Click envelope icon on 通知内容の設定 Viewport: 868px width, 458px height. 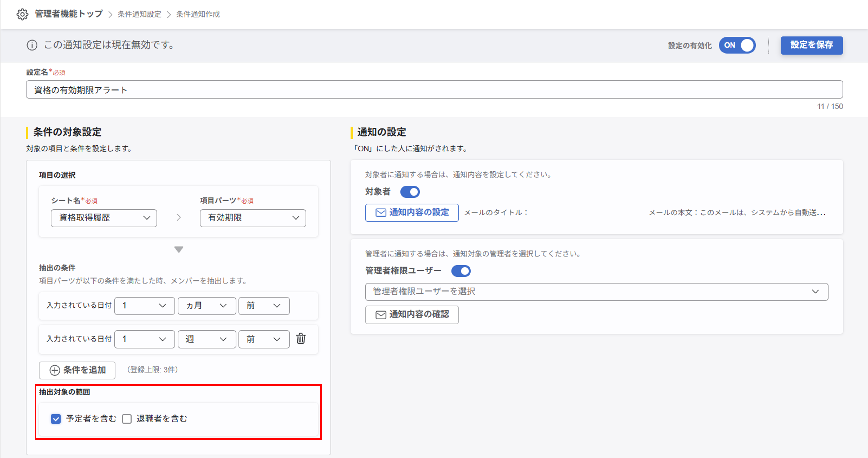point(381,212)
